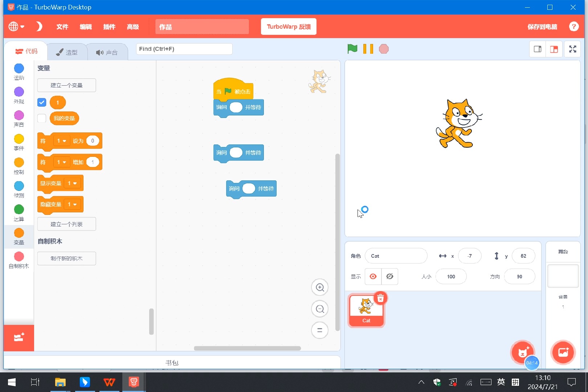This screenshot has height=392, width=588.
Task: Click the Find (Ctrl+F) search box
Action: pos(184,49)
